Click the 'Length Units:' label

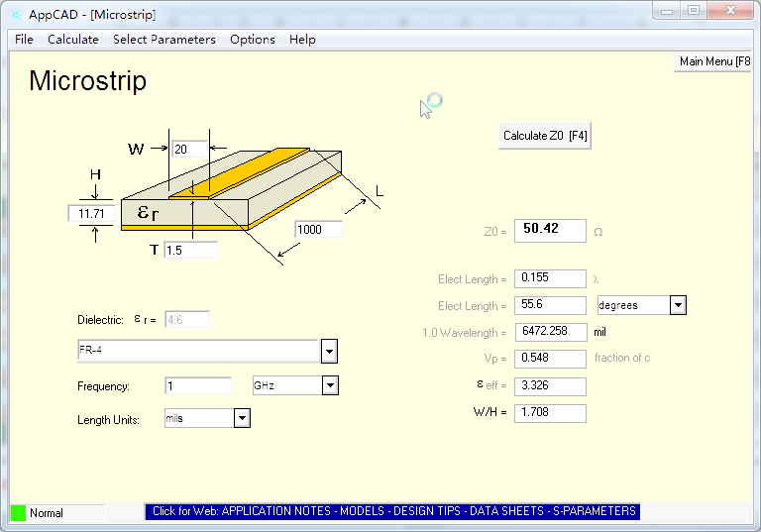click(x=108, y=420)
